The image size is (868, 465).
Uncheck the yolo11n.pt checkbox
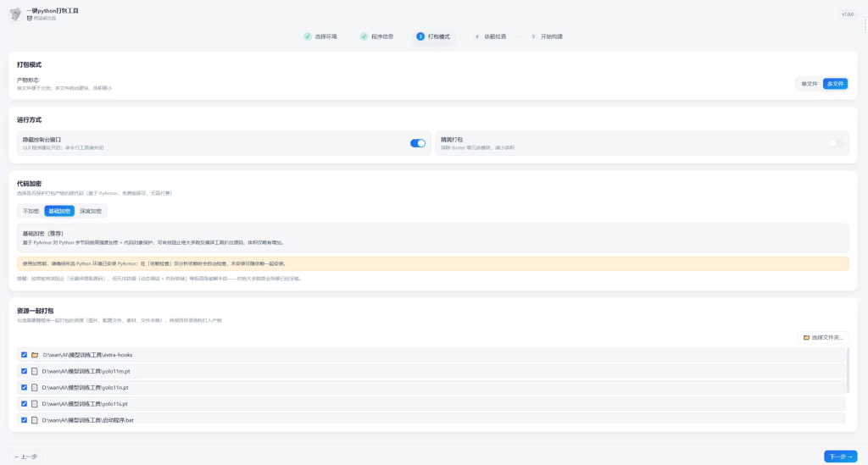[24, 388]
